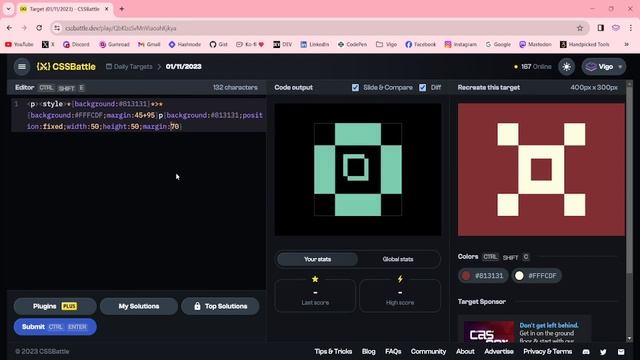Open Mastodon bookmark
The height and width of the screenshot is (360, 640).
(x=535, y=44)
